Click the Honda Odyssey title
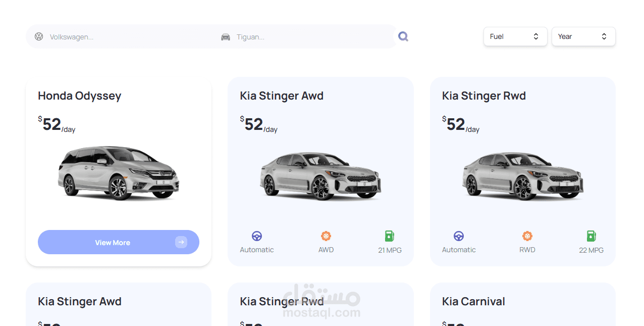The width and height of the screenshot is (644, 326). tap(80, 96)
